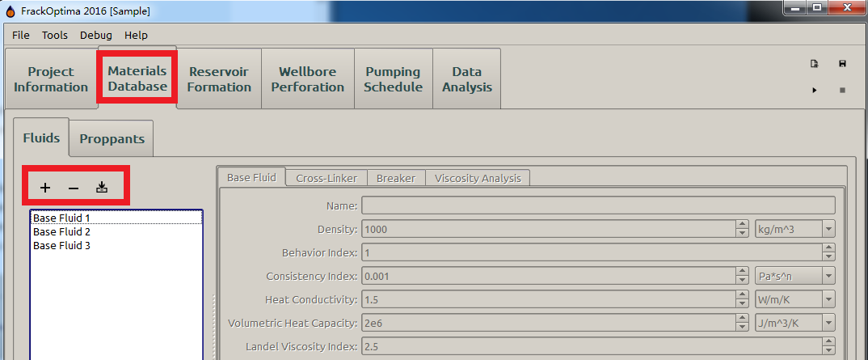Click the Landel Viscosity Index value field
Screen dimensions: 868x360
pyautogui.click(x=592, y=347)
